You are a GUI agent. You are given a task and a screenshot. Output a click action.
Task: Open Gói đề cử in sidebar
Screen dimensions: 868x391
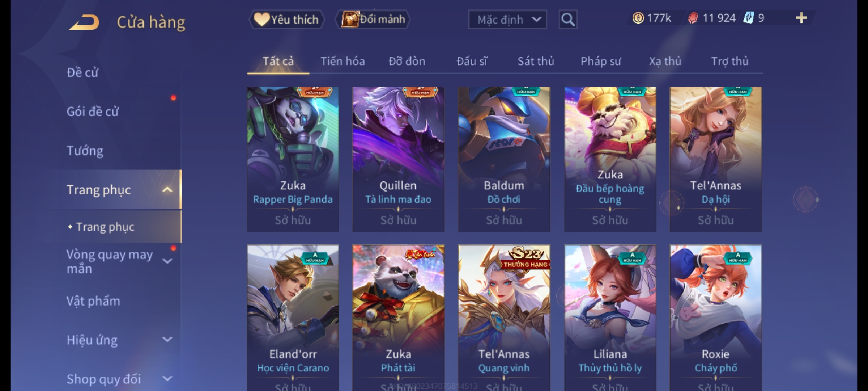[x=93, y=112]
